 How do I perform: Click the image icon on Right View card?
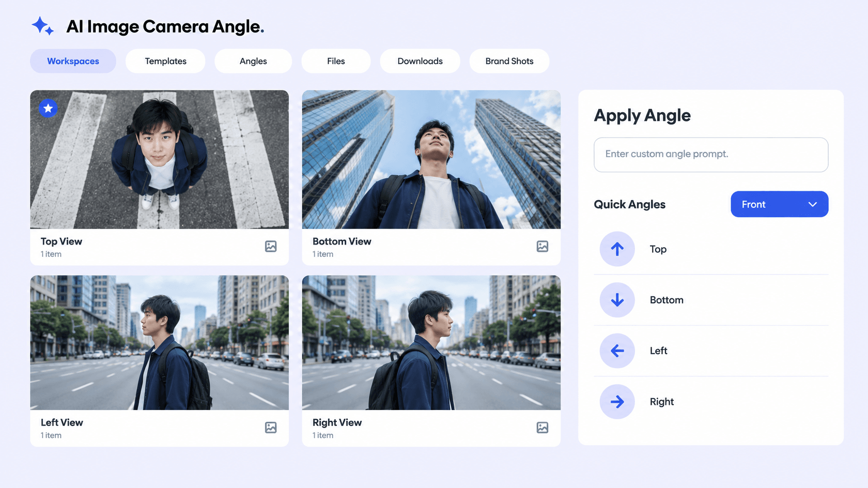coord(542,428)
